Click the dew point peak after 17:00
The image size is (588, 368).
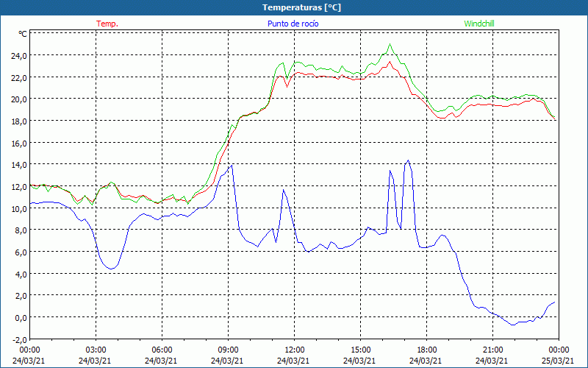pos(408,160)
